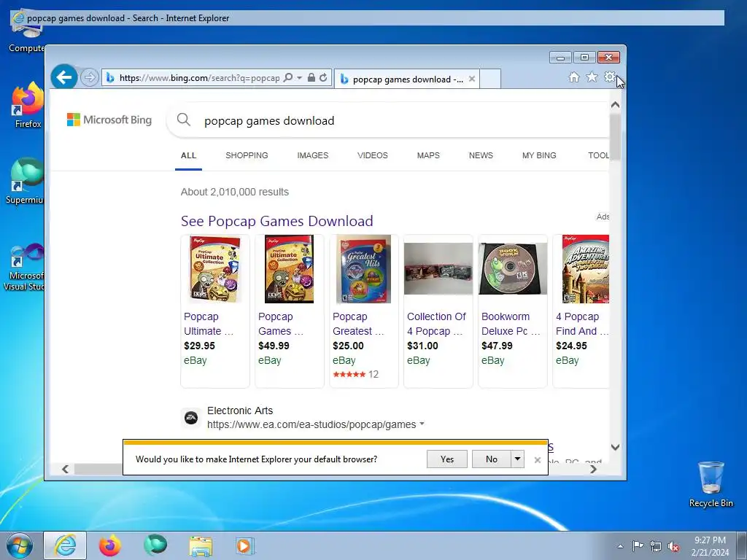This screenshot has width=747, height=560.
Task: Switch to the VIDEOS tab
Action: tap(373, 155)
